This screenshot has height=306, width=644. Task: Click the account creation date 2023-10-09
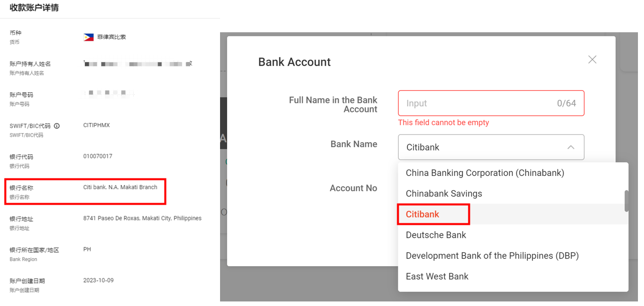(98, 280)
